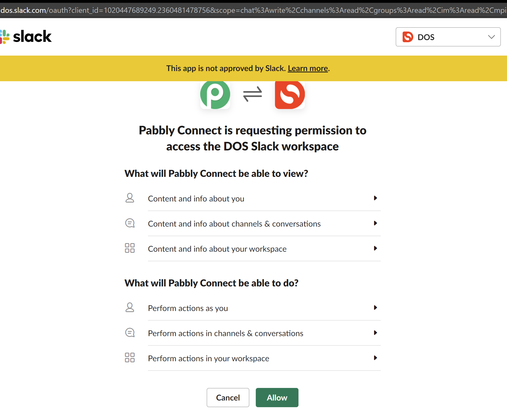
Task: Expand Content and info about your workspace
Action: click(264, 249)
